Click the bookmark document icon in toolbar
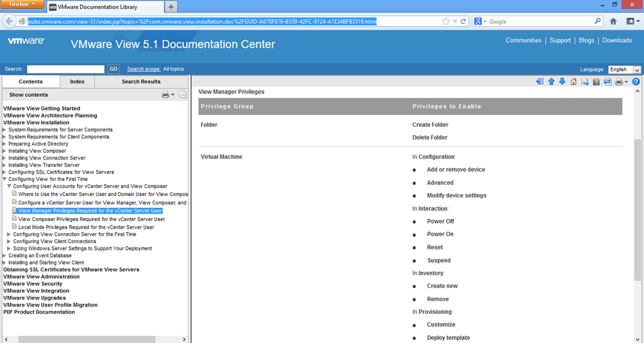 (x=596, y=82)
